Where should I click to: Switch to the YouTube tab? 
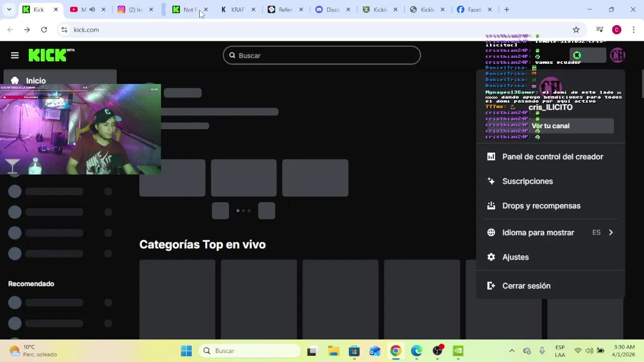point(89,10)
